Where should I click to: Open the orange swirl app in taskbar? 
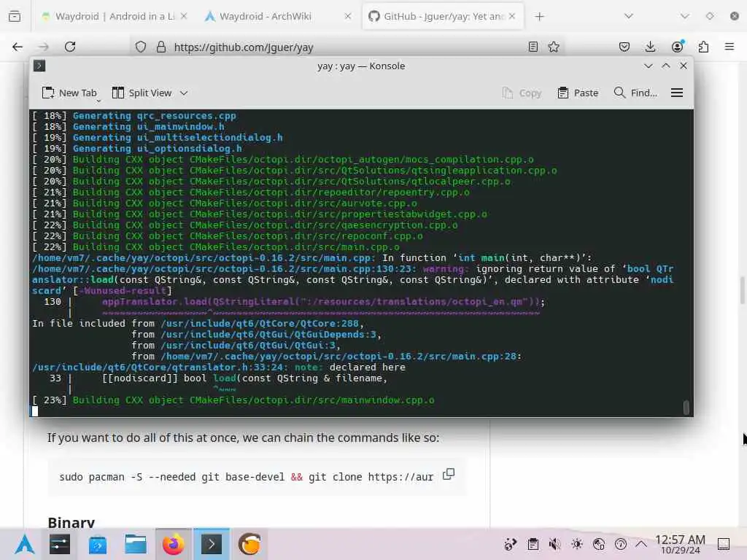[249, 544]
